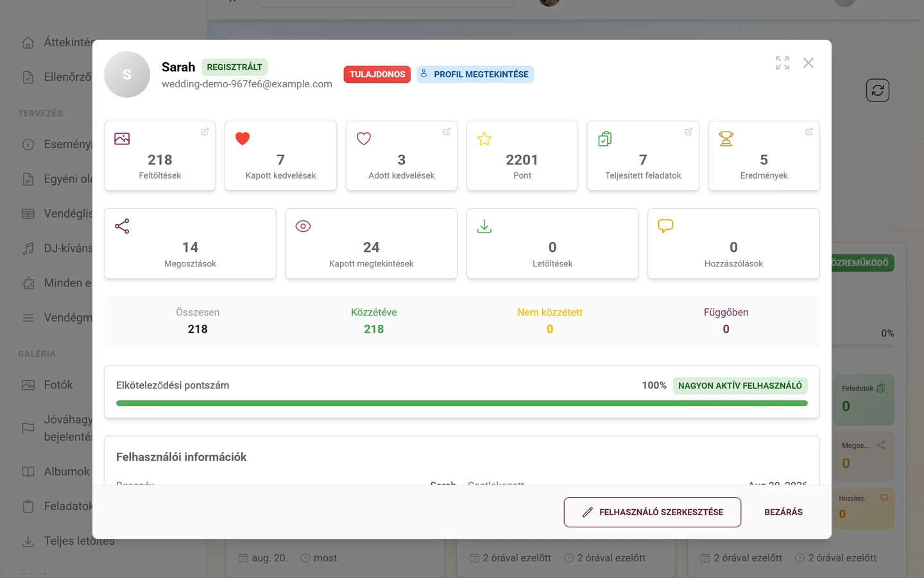
Task: Close the user details dialog
Action: 809,63
